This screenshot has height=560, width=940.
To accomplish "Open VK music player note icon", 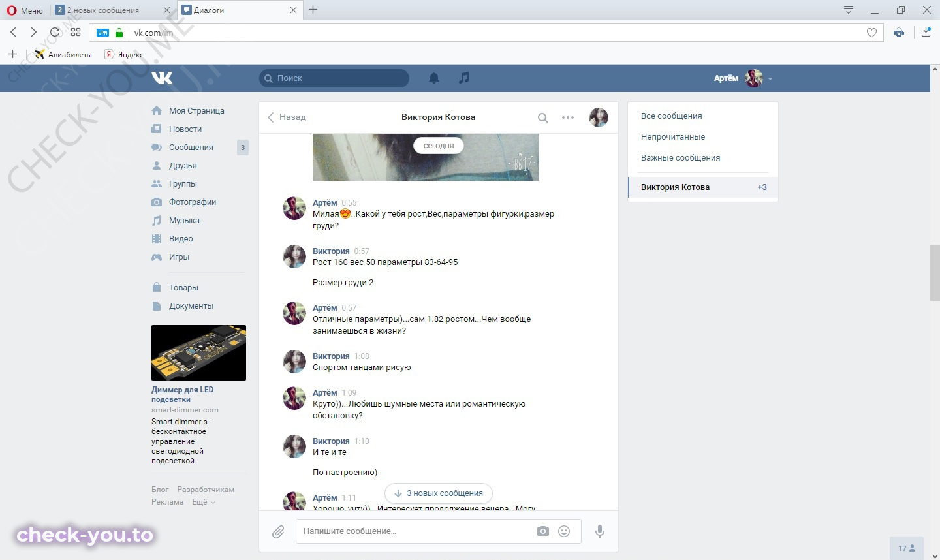I will (x=463, y=78).
